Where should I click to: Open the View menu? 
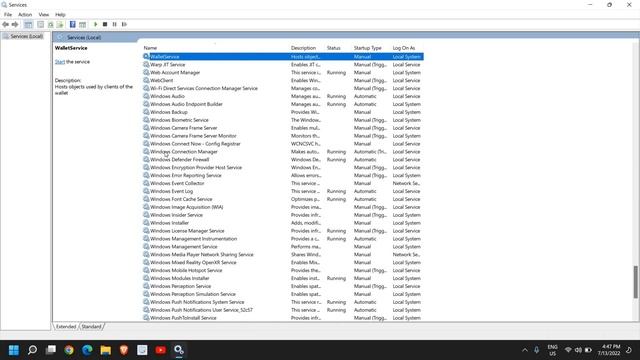click(44, 15)
